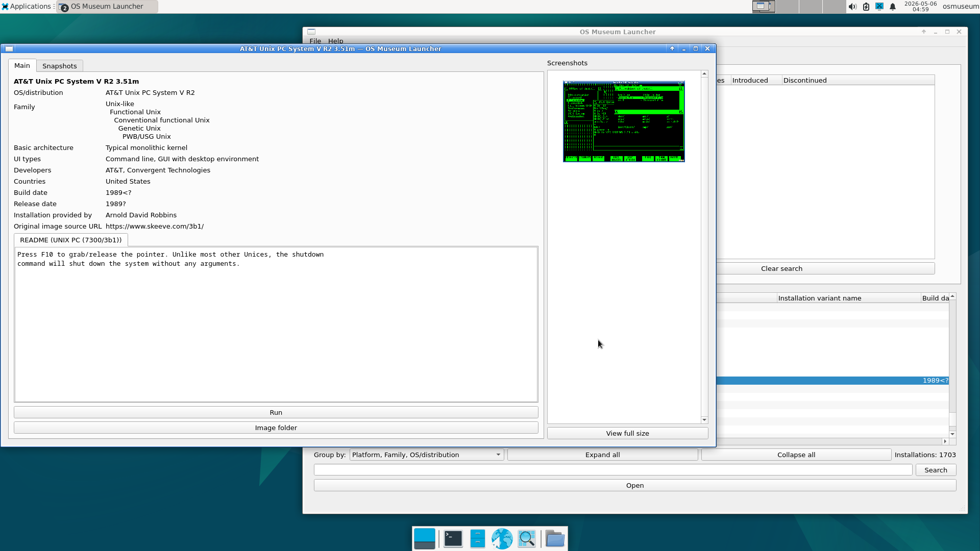Open File menu in launcher window

315,41
